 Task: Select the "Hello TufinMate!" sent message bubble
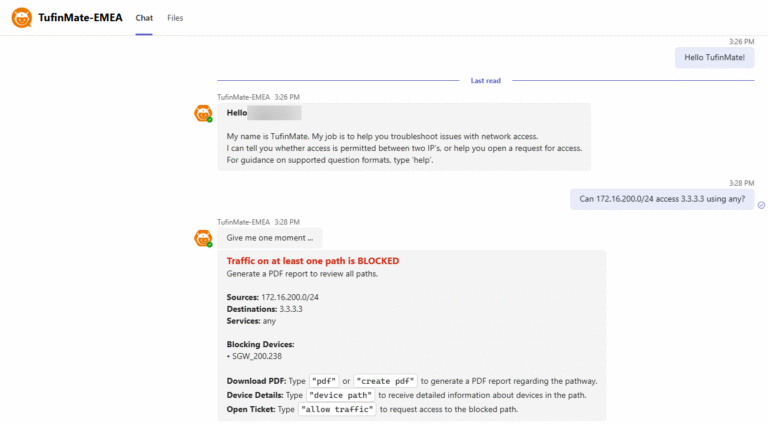pos(714,58)
